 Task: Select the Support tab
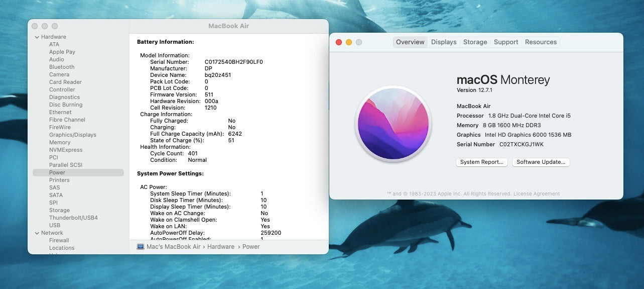click(505, 42)
